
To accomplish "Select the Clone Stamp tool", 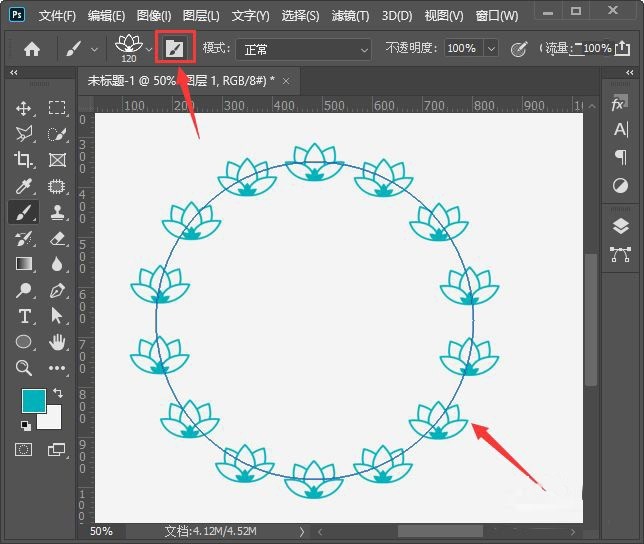I will [x=57, y=212].
